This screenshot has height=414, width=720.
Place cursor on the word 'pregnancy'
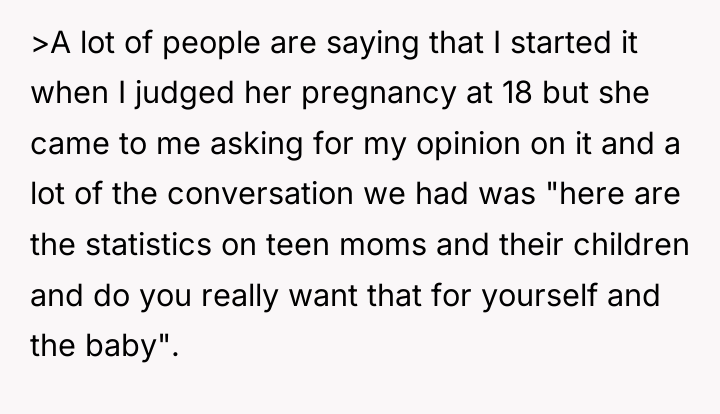click(379, 94)
